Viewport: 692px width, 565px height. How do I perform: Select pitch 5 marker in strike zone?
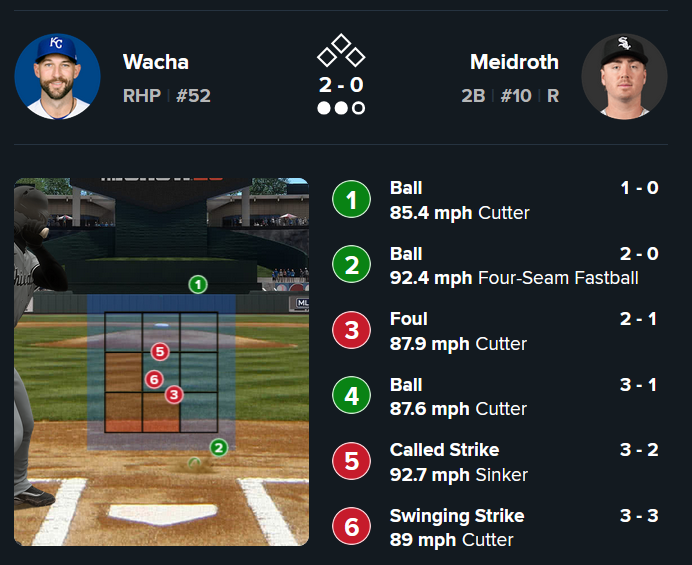(x=160, y=351)
